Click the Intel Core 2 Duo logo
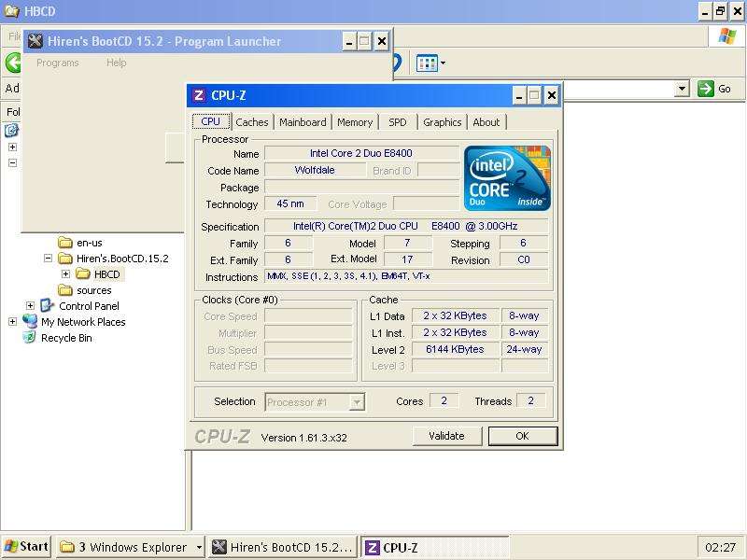747x560 pixels. (506, 175)
